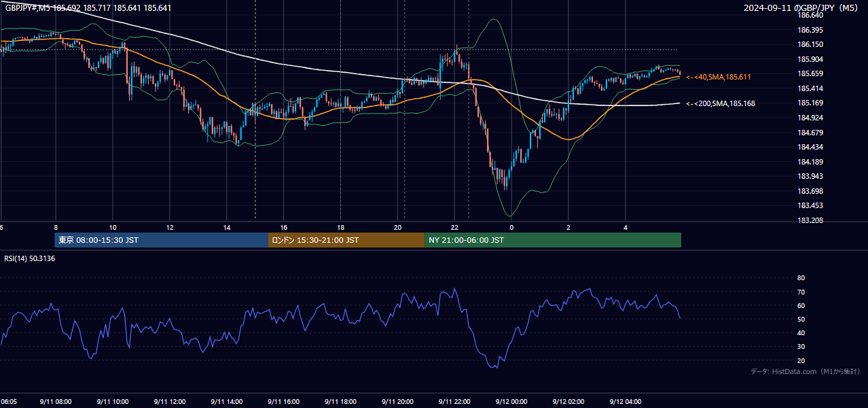Image resolution: width=868 pixels, height=408 pixels.
Task: Click the 183.453 price axis label
Action: click(810, 205)
